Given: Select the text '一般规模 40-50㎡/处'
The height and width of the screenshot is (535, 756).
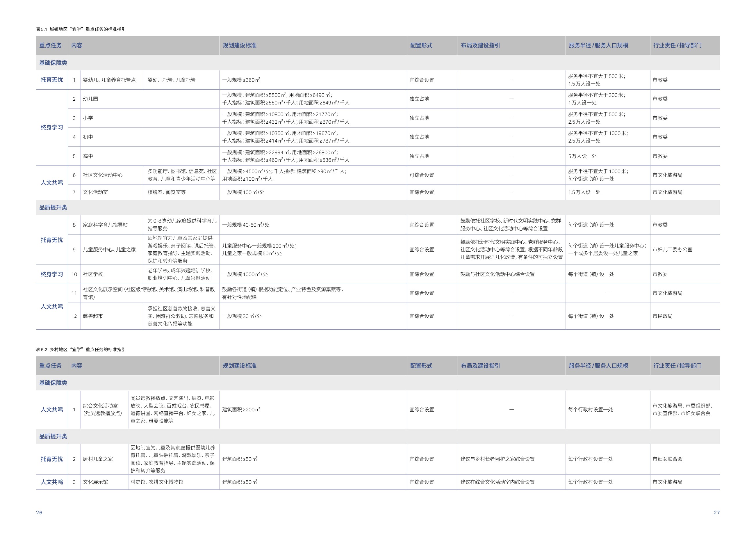Looking at the screenshot, I should 246,225.
